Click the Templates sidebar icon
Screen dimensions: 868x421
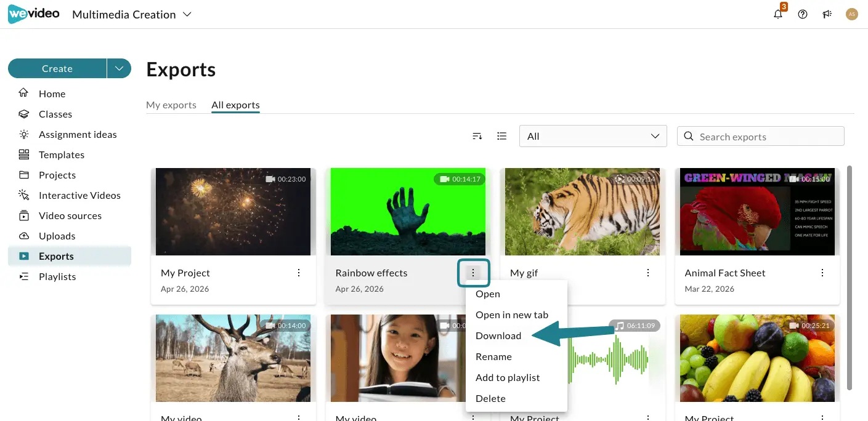click(24, 154)
